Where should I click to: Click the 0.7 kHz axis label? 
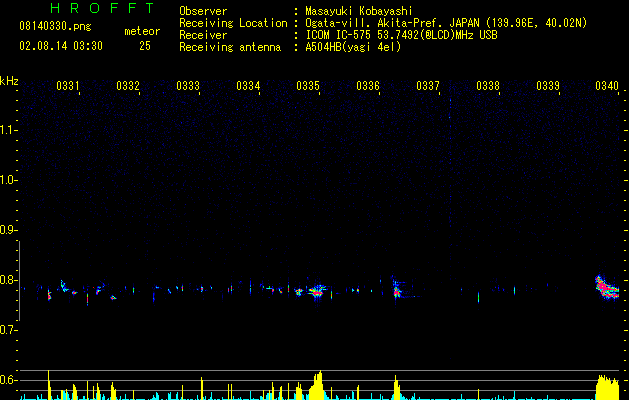point(7,330)
